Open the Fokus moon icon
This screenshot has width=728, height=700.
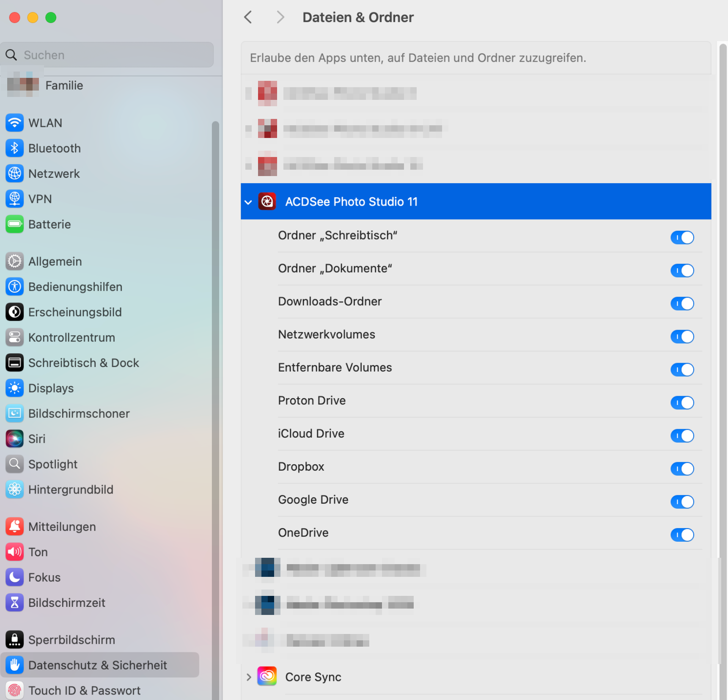point(14,577)
